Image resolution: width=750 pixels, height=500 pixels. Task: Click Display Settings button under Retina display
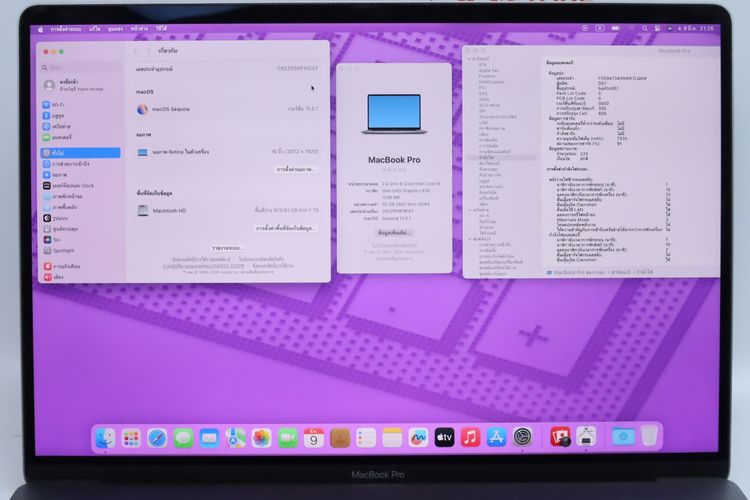click(x=296, y=169)
